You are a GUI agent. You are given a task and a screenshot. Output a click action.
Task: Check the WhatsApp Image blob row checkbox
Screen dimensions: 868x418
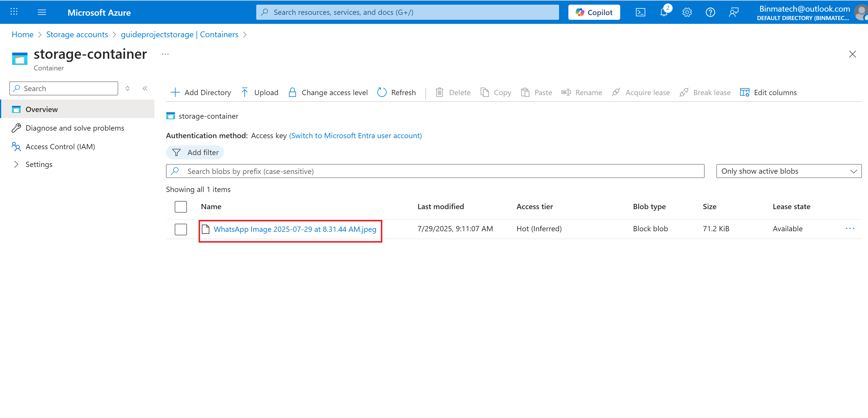[x=181, y=229]
